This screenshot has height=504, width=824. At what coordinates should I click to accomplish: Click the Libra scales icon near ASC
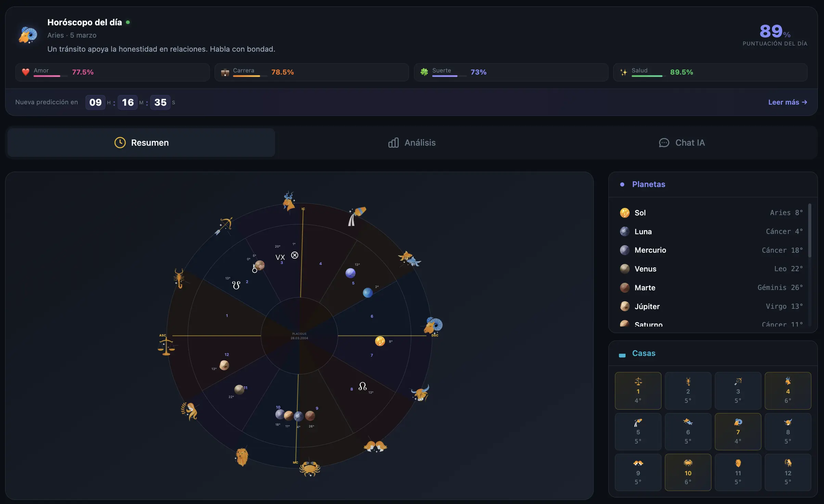click(x=166, y=346)
